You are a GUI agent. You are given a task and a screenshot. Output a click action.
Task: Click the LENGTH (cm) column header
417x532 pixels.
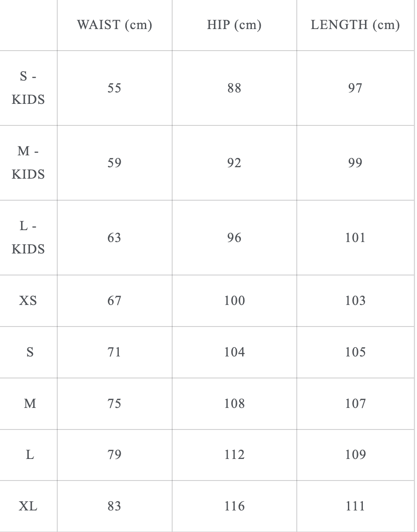[x=355, y=25]
